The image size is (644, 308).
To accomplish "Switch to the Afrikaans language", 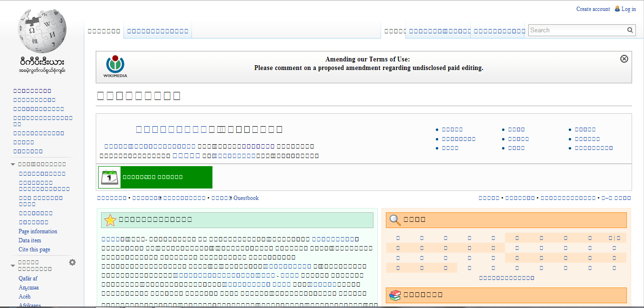I will pos(30,305).
